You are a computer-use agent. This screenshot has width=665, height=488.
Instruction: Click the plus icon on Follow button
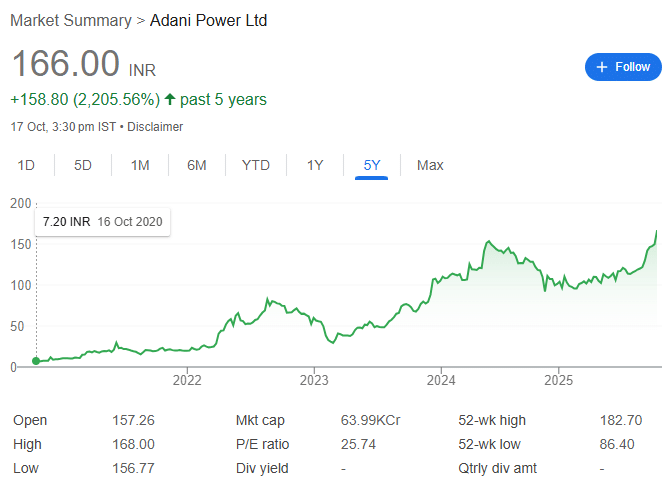(x=602, y=67)
